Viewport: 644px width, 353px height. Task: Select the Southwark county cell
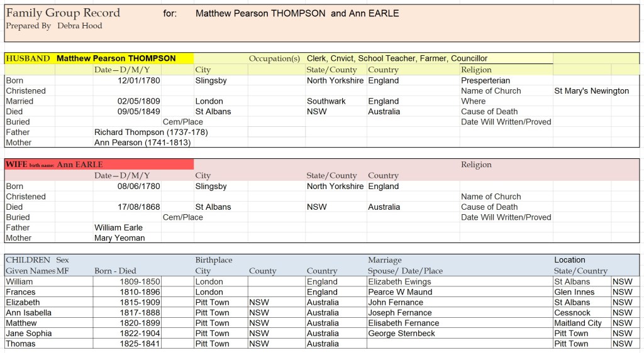coord(326,101)
